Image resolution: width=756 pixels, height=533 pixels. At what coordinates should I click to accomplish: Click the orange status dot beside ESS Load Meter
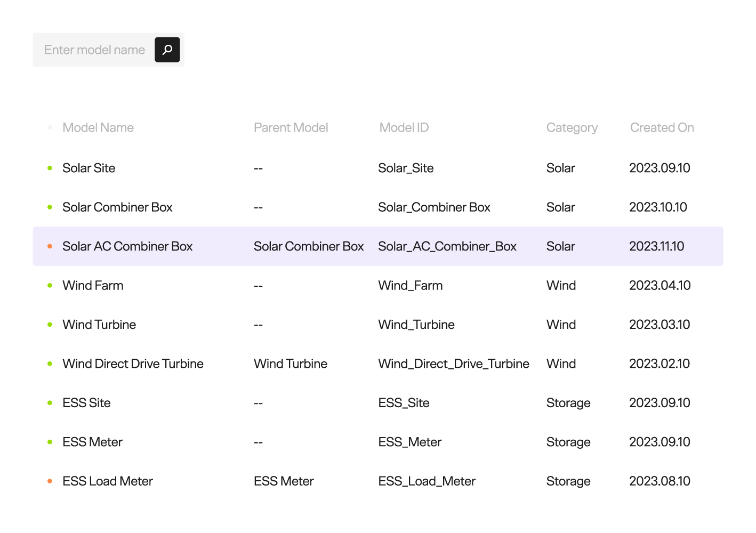[50, 481]
